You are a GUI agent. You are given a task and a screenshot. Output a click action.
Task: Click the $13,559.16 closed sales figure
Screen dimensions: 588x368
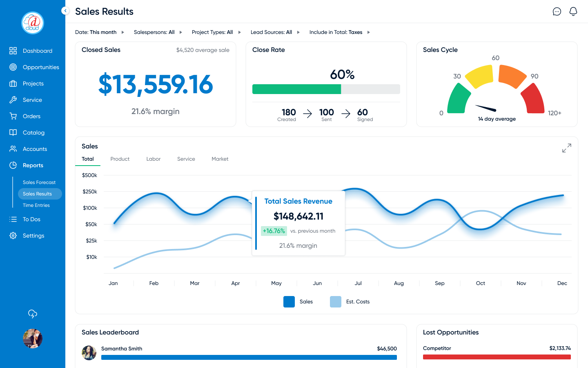pos(156,85)
